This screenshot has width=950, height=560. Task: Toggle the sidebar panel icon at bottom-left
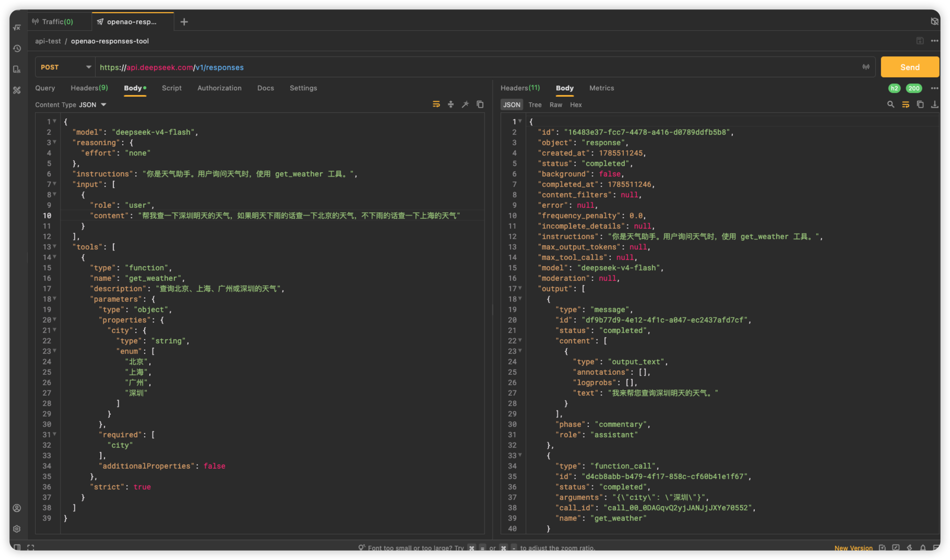(x=17, y=547)
